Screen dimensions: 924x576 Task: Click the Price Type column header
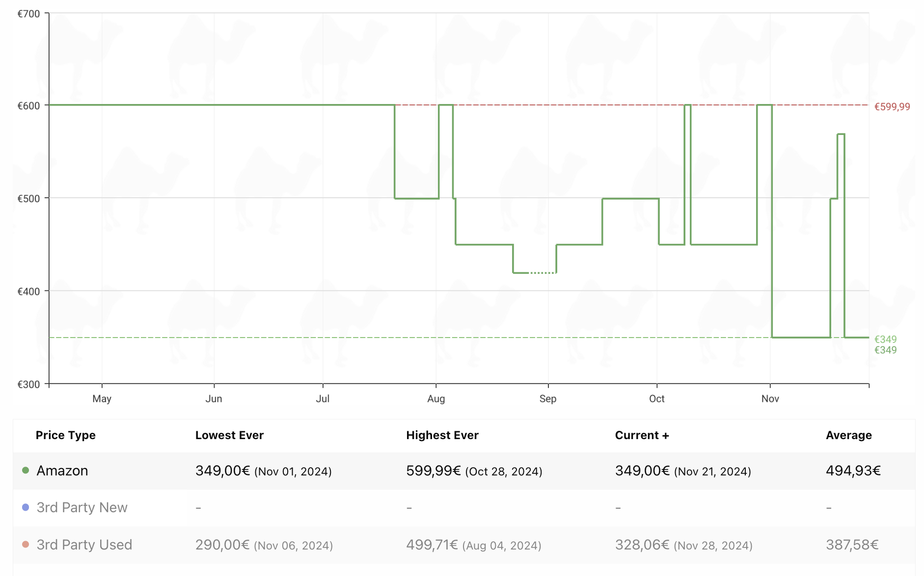(x=66, y=435)
